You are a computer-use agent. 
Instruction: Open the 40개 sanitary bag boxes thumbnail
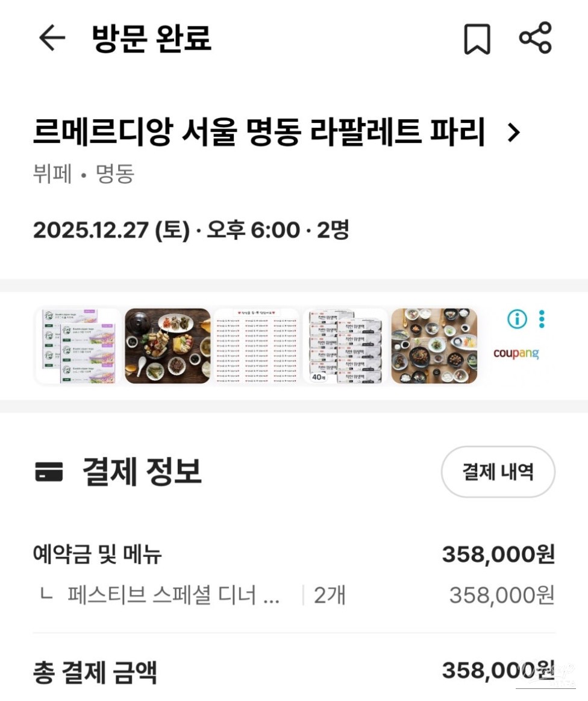pyautogui.click(x=345, y=346)
